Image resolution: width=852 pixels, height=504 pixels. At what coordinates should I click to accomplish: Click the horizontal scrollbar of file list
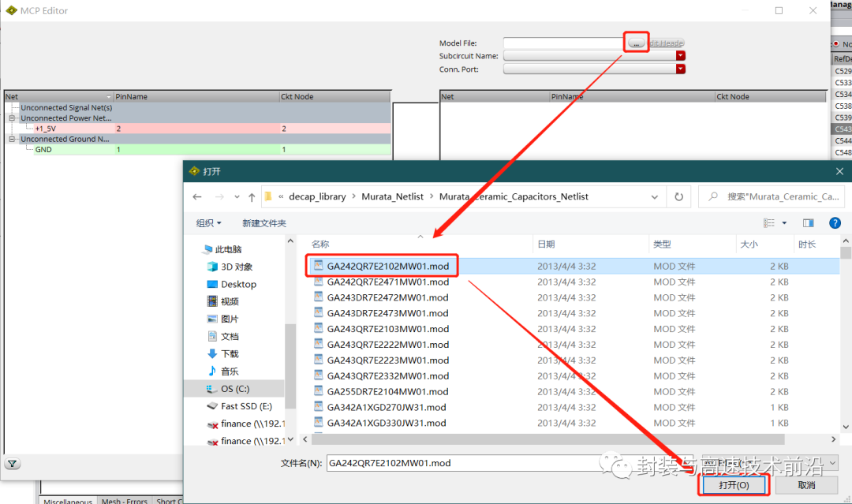coord(547,439)
